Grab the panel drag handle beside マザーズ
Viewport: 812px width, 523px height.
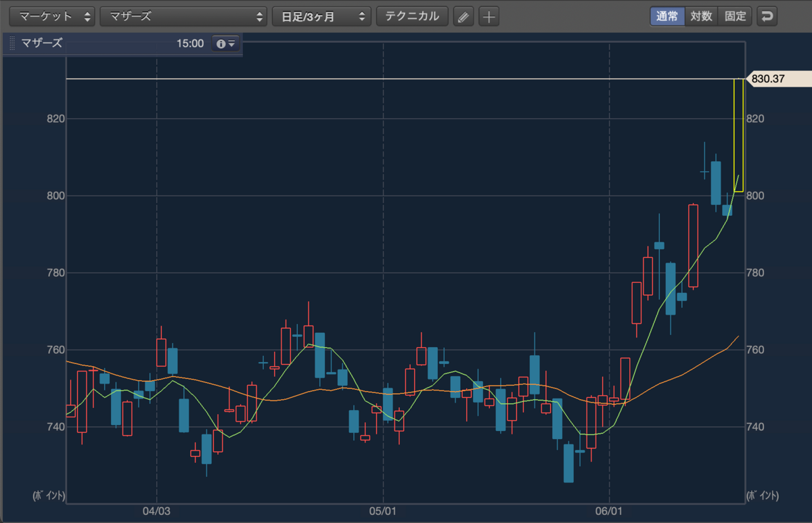[12, 44]
